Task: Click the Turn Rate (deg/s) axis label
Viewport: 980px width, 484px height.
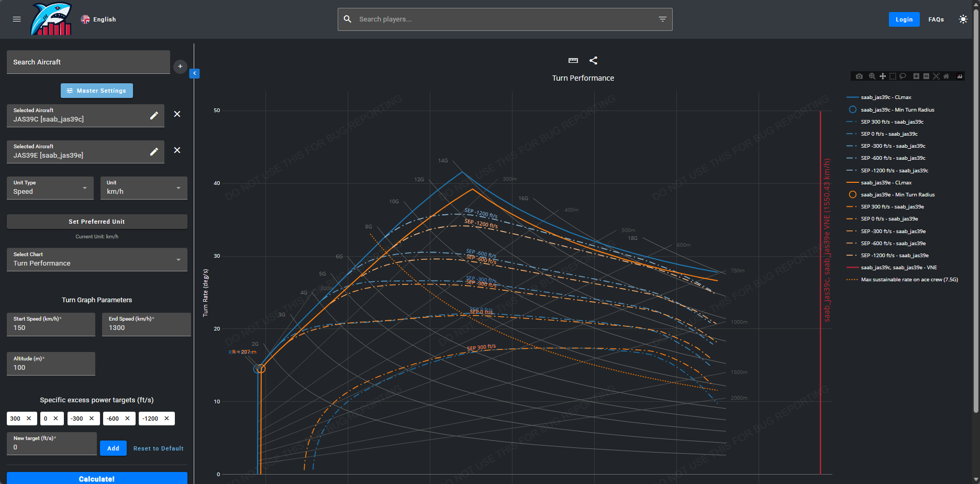Action: 205,292
